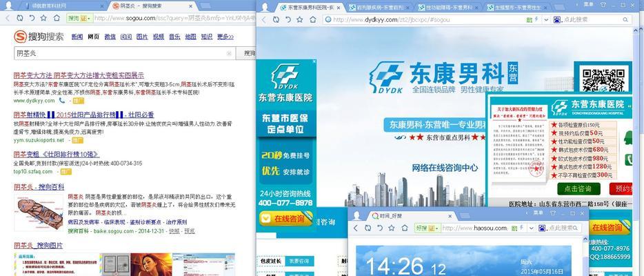Close the 搜狗搜索 tab

point(190,6)
